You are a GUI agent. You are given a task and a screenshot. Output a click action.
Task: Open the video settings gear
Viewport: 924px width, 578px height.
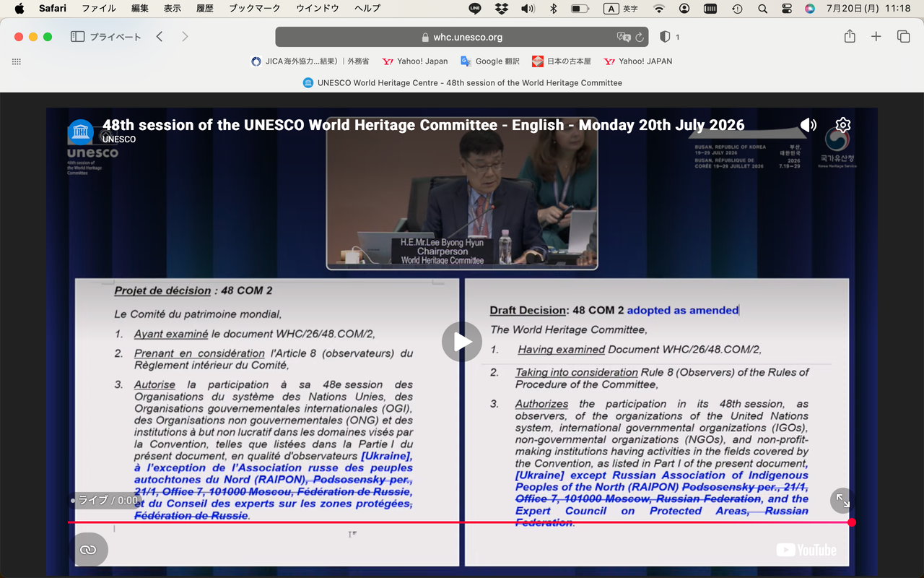[842, 125]
